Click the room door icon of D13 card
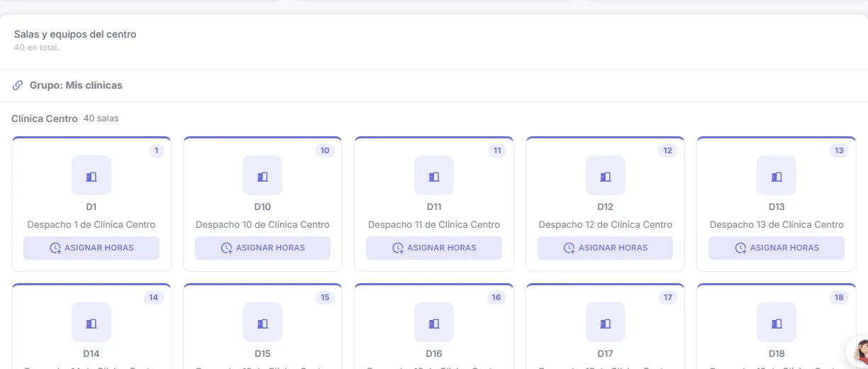 pos(777,175)
